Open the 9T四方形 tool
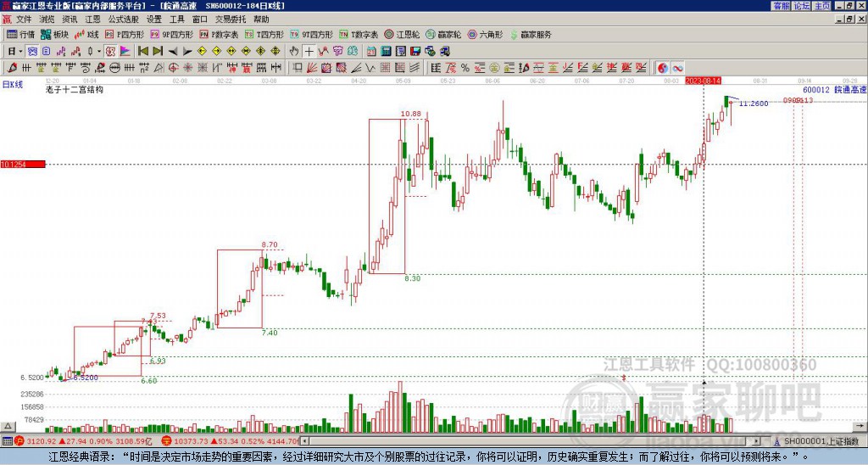Image resolution: width=868 pixels, height=465 pixels. pos(312,34)
